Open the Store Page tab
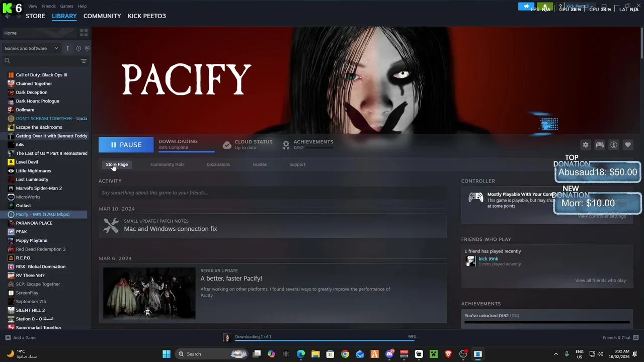 pyautogui.click(x=117, y=164)
